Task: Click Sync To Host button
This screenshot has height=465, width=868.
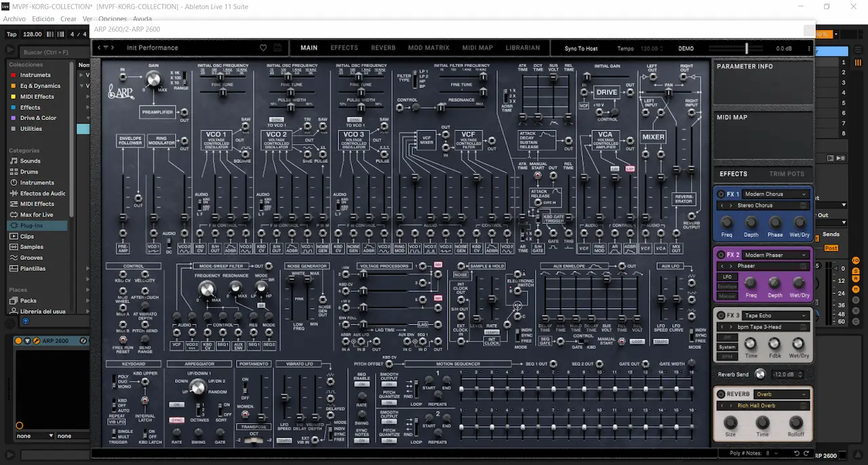Action: pyautogui.click(x=581, y=49)
